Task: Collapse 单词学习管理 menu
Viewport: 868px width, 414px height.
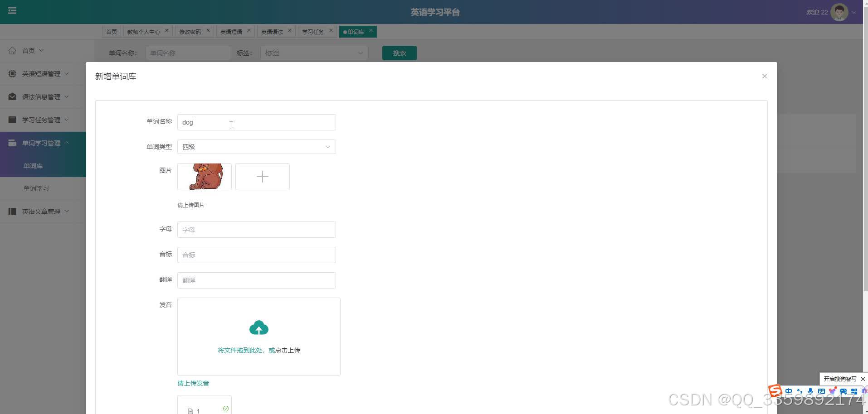Action: coord(67,143)
